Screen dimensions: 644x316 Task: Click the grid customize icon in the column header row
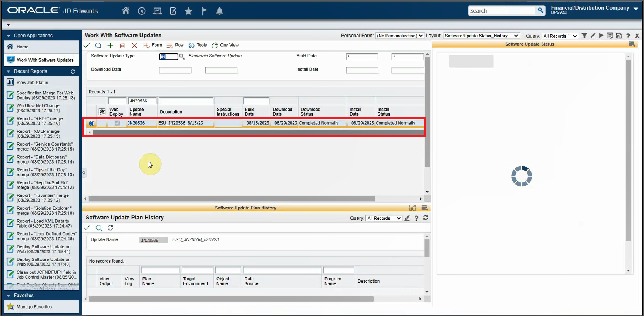(102, 112)
